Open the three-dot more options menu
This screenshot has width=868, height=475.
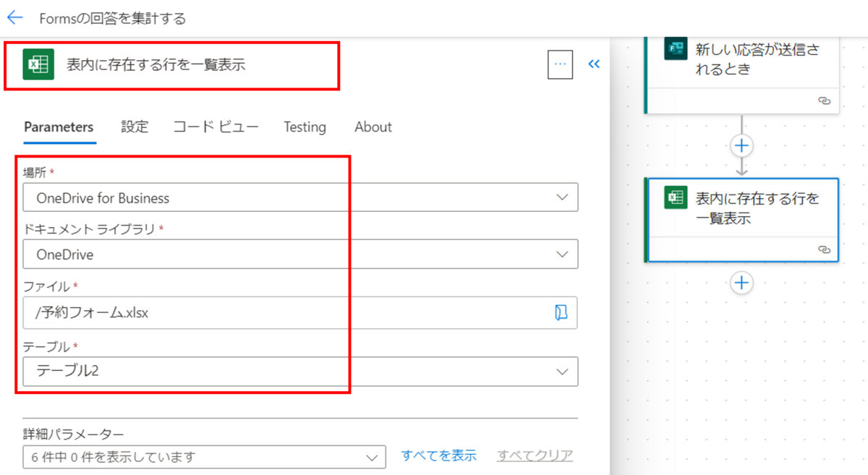click(560, 64)
